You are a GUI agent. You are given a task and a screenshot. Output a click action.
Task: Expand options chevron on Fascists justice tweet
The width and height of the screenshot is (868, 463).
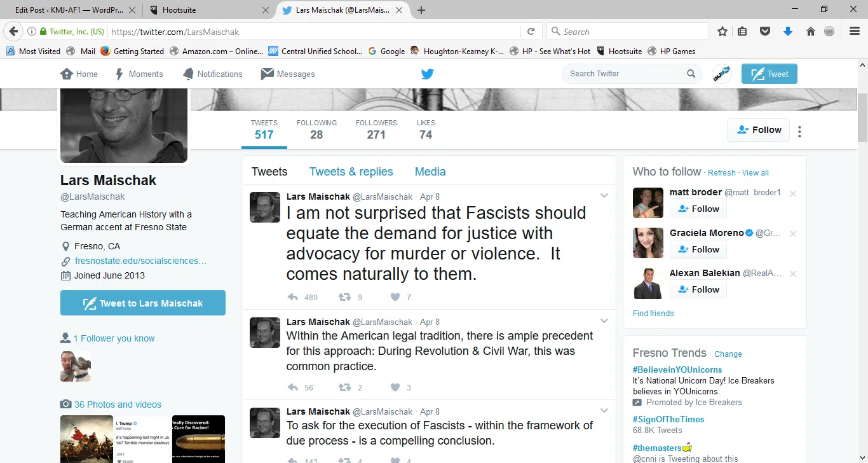604,196
